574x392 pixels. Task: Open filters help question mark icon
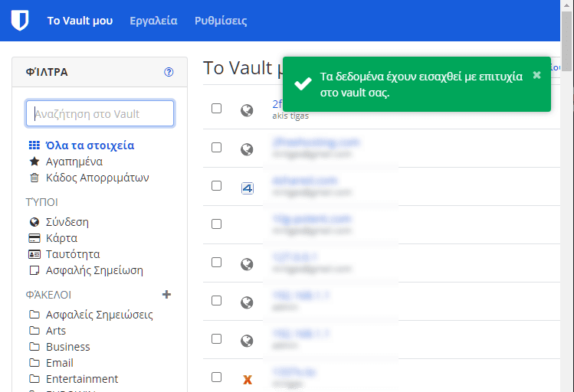(x=169, y=72)
